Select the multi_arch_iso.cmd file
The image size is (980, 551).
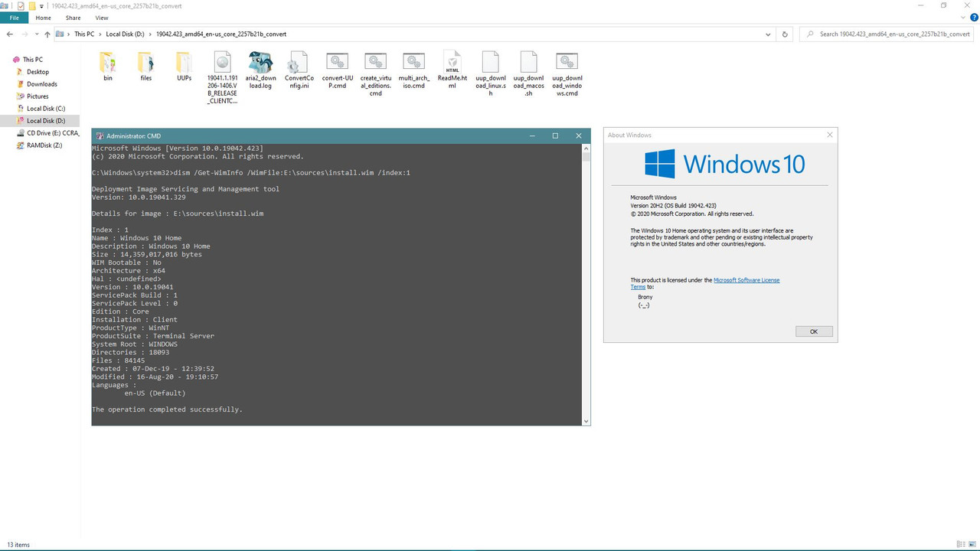tap(413, 70)
